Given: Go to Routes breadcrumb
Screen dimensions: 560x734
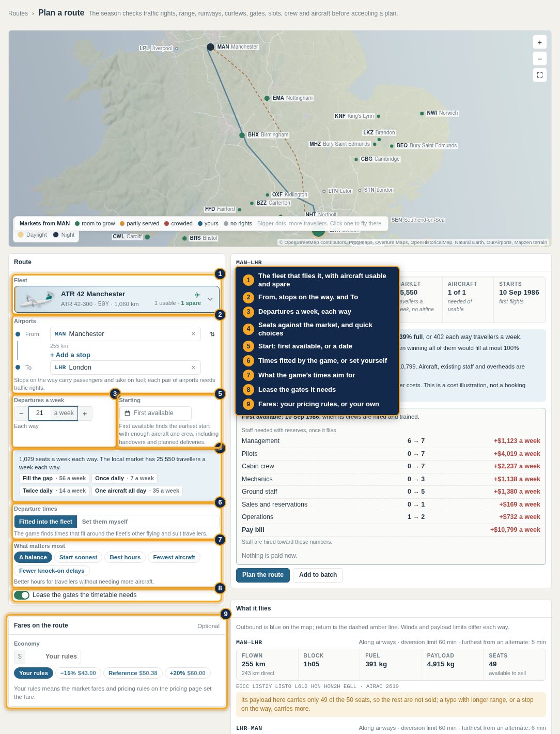Looking at the screenshot, I should point(18,13).
